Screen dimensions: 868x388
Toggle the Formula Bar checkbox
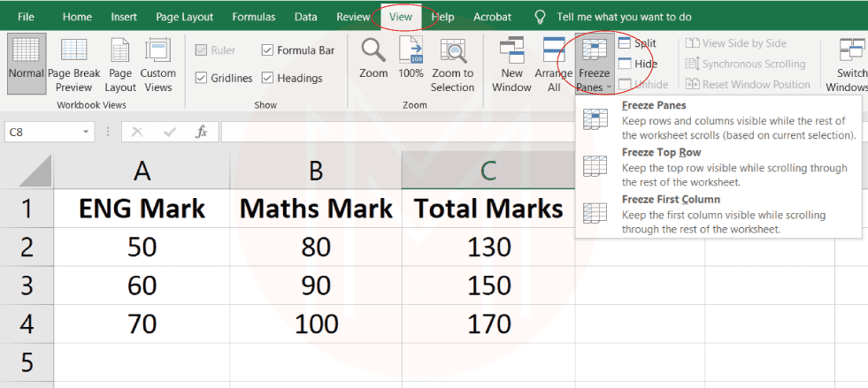point(269,50)
